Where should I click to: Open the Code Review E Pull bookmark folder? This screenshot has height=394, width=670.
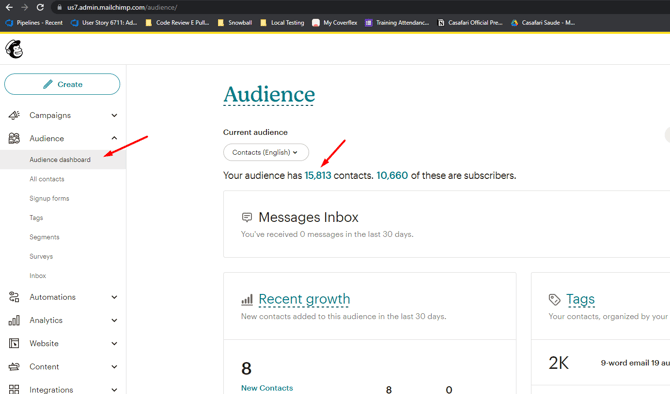pos(177,23)
